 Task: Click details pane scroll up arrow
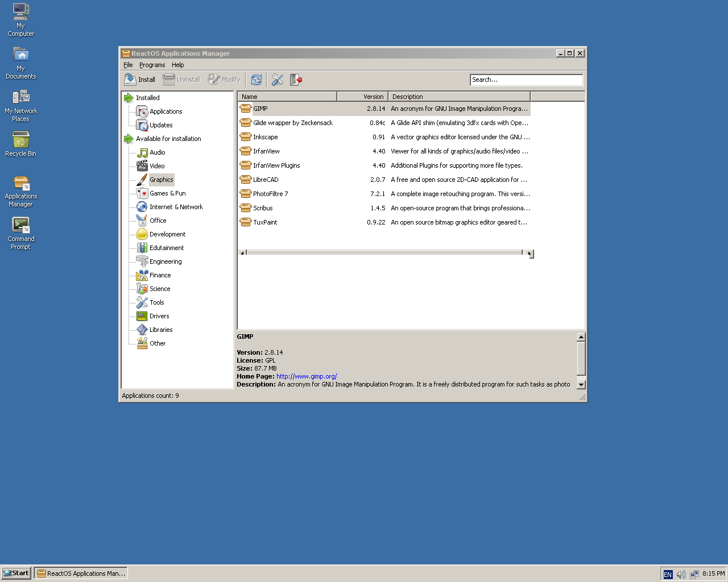click(581, 337)
